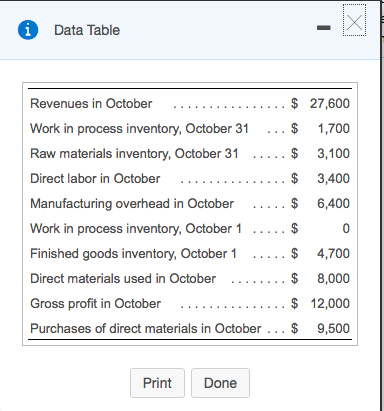The height and width of the screenshot is (411, 384).
Task: Click the 9,500 value
Action: coord(333,329)
